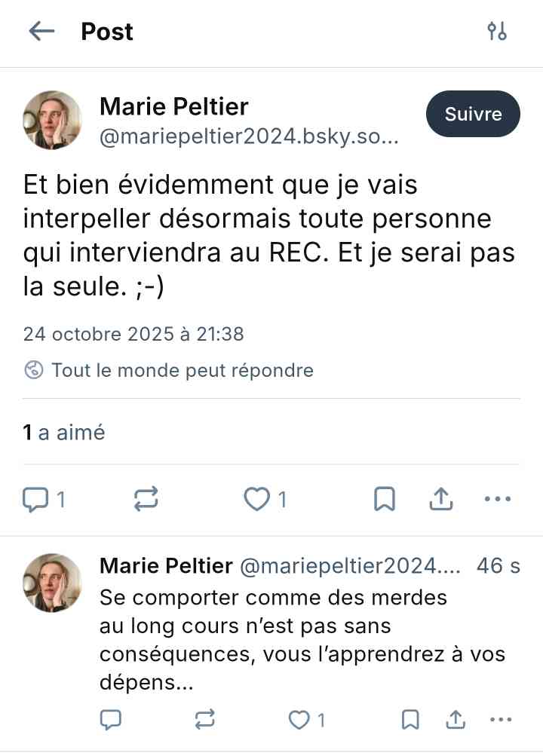543x756 pixels.
Task: View who liked: "1 a aimé"
Action: pyautogui.click(x=64, y=433)
